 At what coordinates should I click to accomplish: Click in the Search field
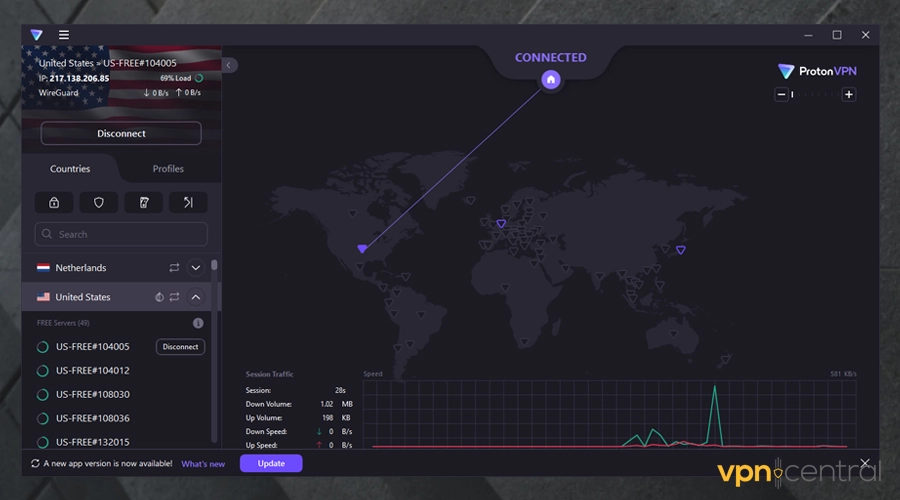point(121,234)
